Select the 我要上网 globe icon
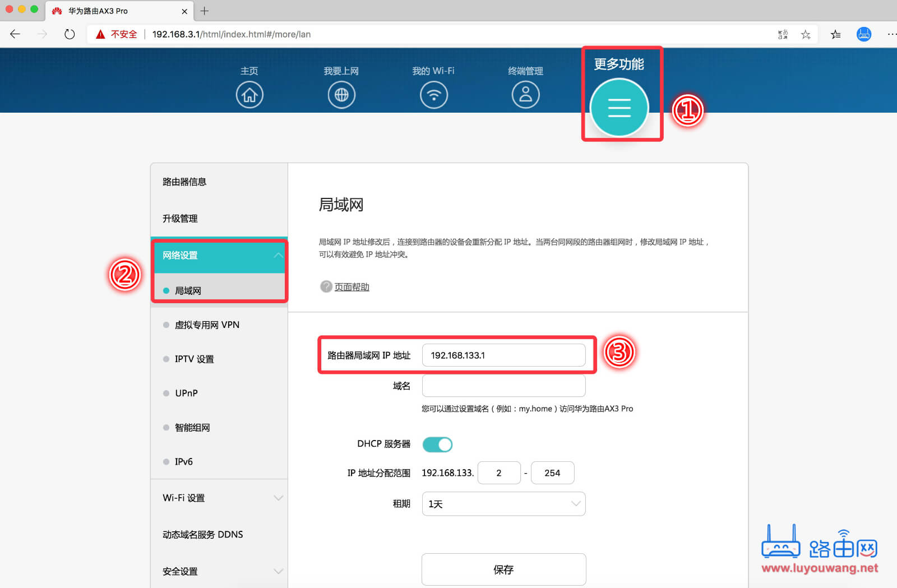This screenshot has height=588, width=897. click(x=341, y=94)
